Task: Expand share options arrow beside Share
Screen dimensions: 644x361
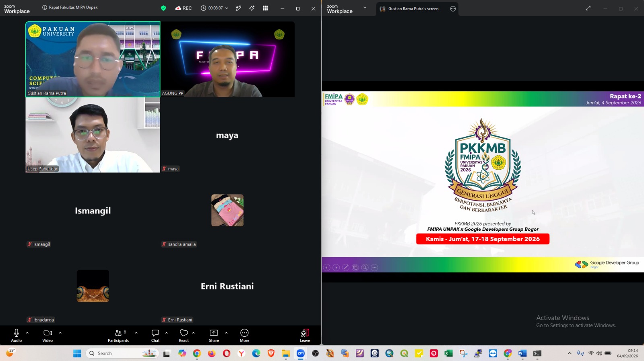Action: [x=226, y=333]
